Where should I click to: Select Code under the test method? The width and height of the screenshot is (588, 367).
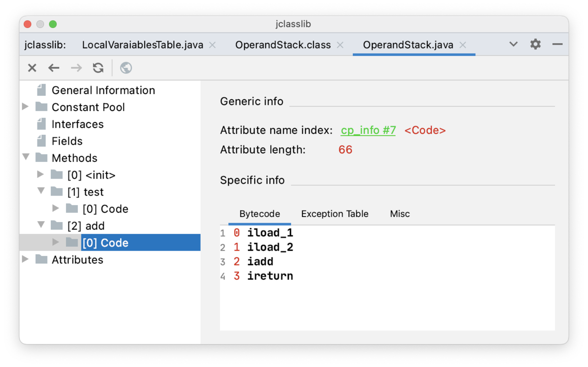tap(105, 209)
